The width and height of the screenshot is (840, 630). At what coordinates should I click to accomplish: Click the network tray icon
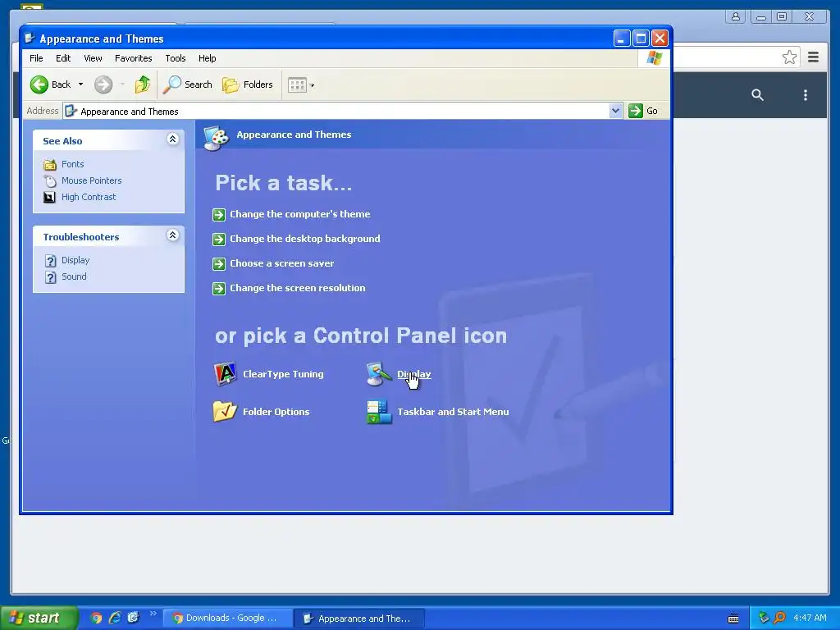pyautogui.click(x=764, y=618)
